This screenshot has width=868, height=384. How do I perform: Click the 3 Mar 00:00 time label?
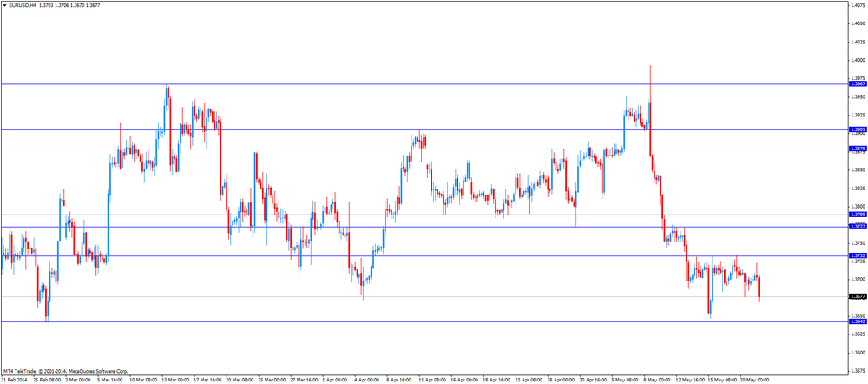[x=78, y=381]
